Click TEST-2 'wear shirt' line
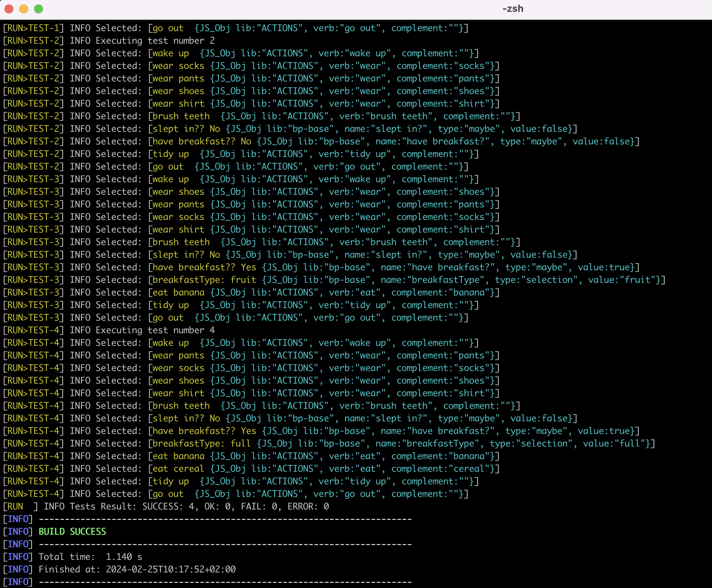Screen dimensions: 712x588 coord(252,104)
